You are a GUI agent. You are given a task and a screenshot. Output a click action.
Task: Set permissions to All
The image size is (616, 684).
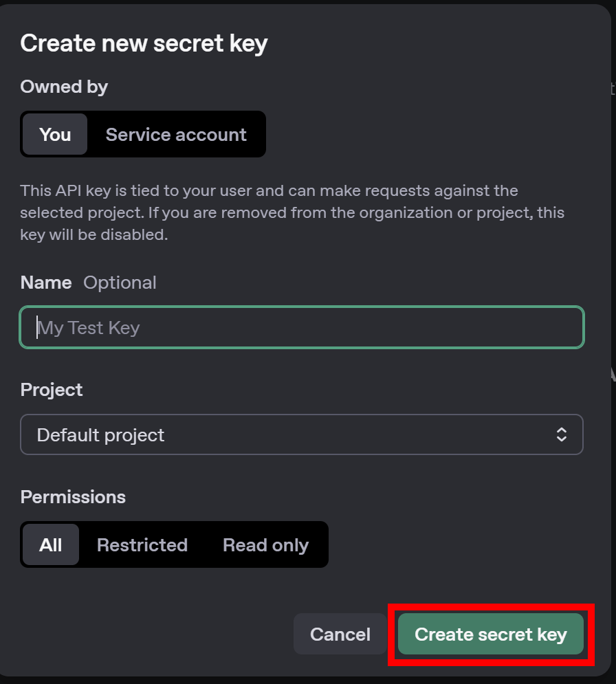[51, 544]
